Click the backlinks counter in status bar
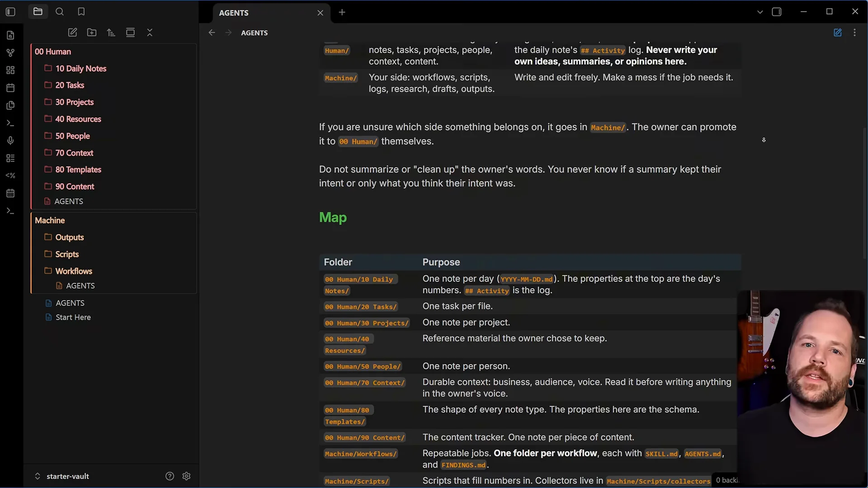 click(727, 480)
